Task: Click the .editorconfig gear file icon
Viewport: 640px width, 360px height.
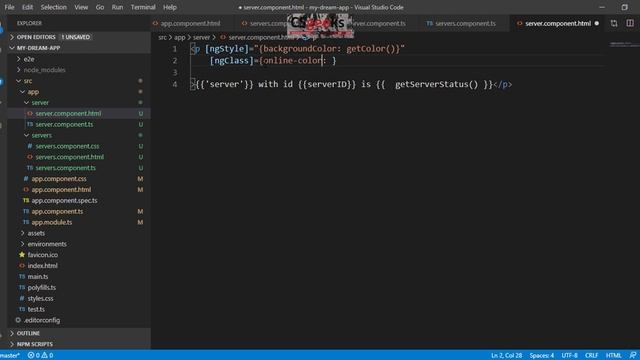Action: [18, 320]
